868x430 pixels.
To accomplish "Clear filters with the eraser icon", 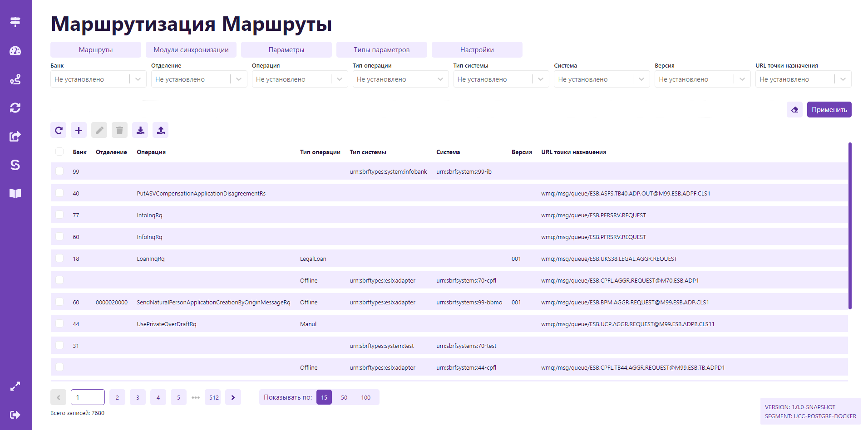I will tap(794, 110).
